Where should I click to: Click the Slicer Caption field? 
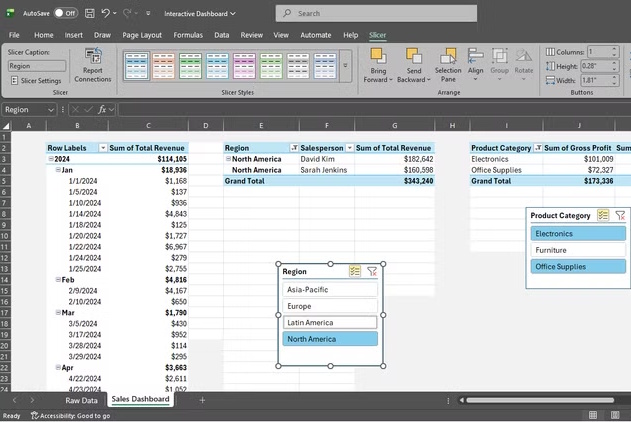[x=37, y=66]
